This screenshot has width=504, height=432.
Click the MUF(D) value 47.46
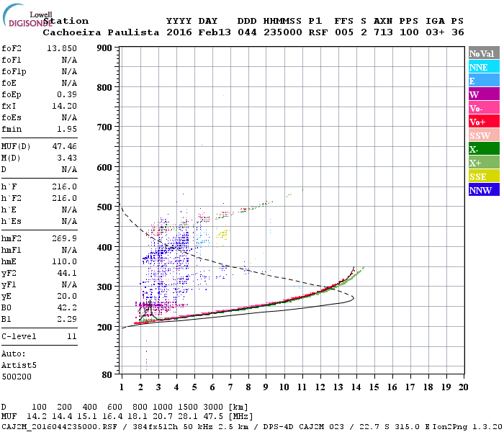point(64,146)
